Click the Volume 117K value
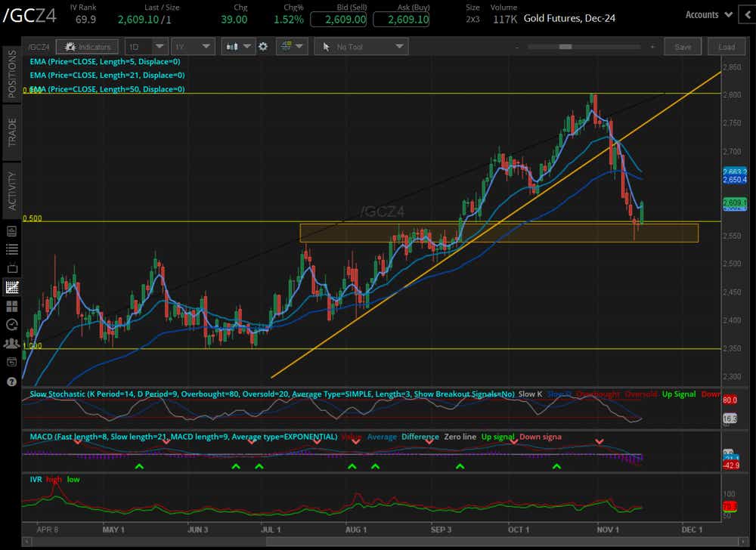Image resolution: width=756 pixels, height=550 pixels. [x=505, y=20]
